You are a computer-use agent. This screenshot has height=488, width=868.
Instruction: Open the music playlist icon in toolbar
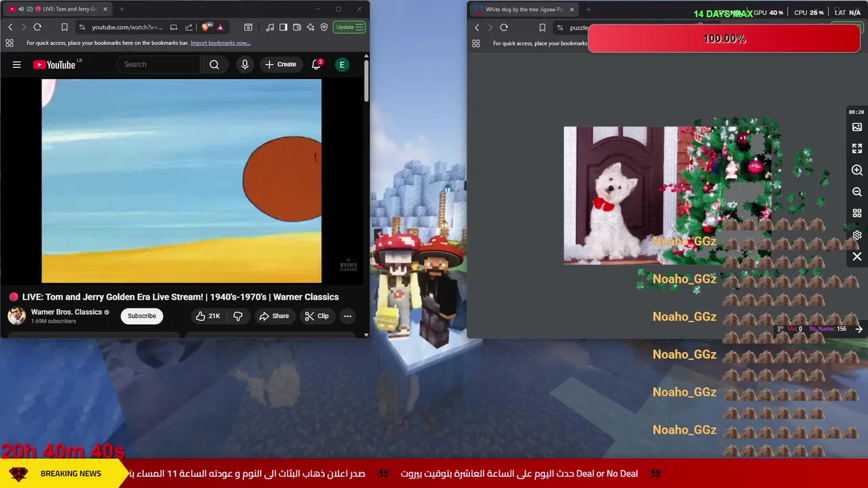271,27
